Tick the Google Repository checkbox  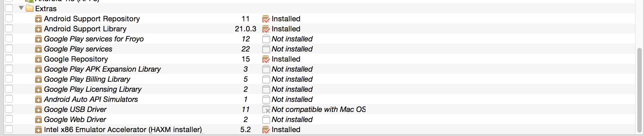click(x=9, y=58)
